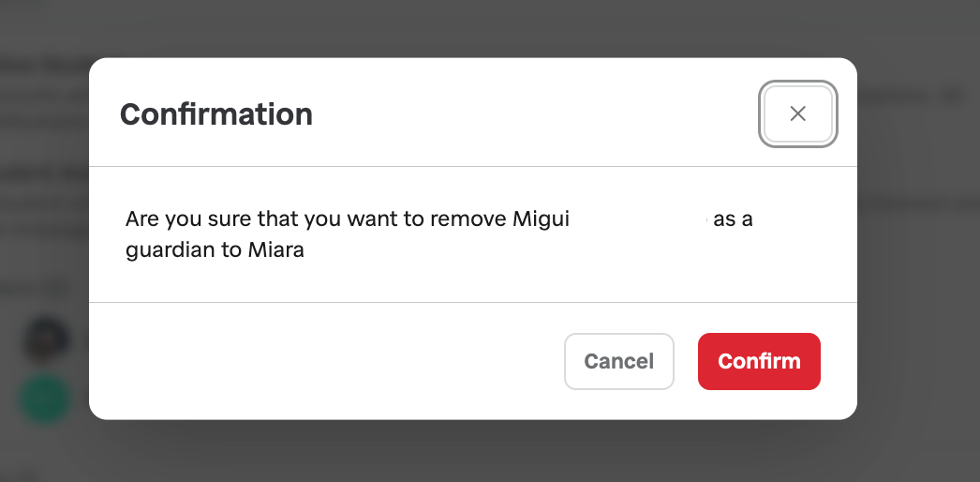980x482 pixels.
Task: Click the dimmed backdrop above the dialog
Action: pyautogui.click(x=468, y=28)
